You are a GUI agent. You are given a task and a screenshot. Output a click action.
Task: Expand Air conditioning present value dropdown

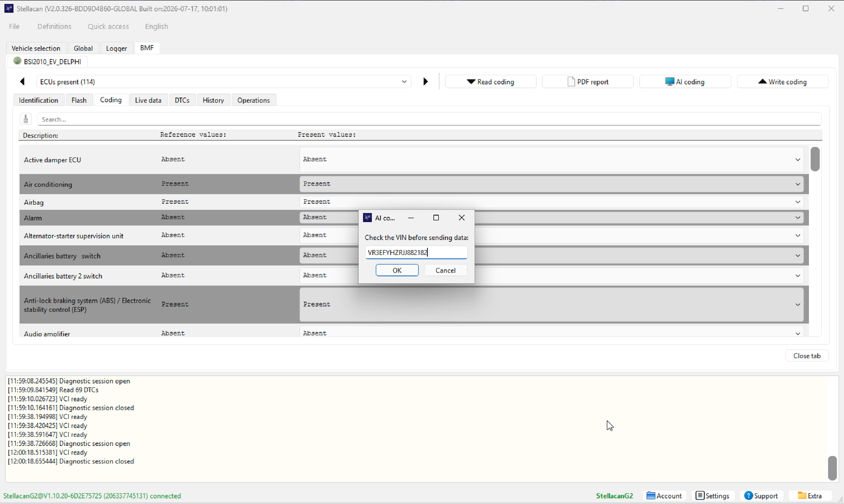(797, 184)
